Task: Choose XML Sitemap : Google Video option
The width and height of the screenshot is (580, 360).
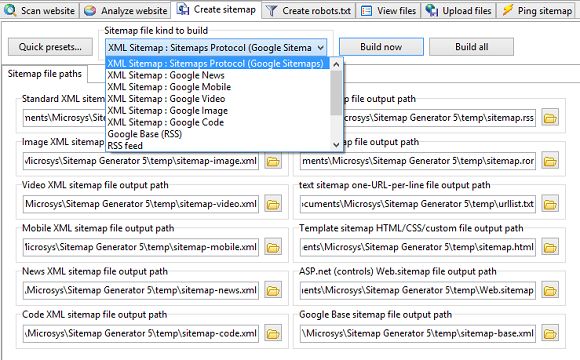Action: click(218, 99)
